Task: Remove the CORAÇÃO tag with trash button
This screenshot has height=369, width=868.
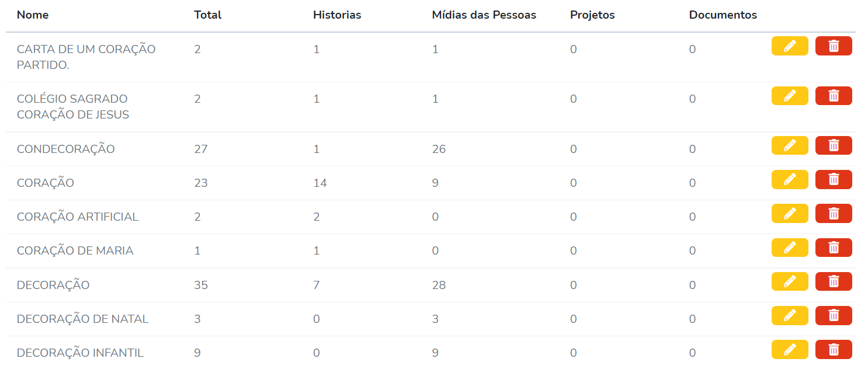Action: (834, 180)
